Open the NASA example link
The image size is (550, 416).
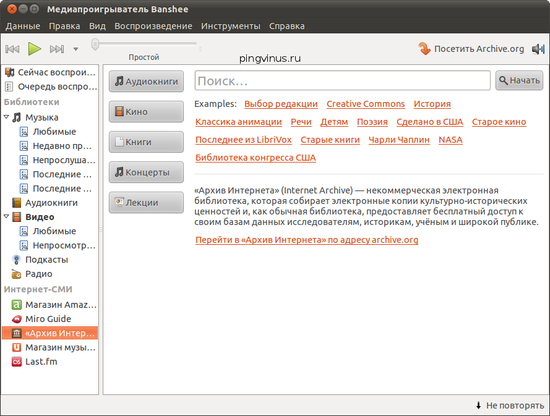[x=450, y=140]
